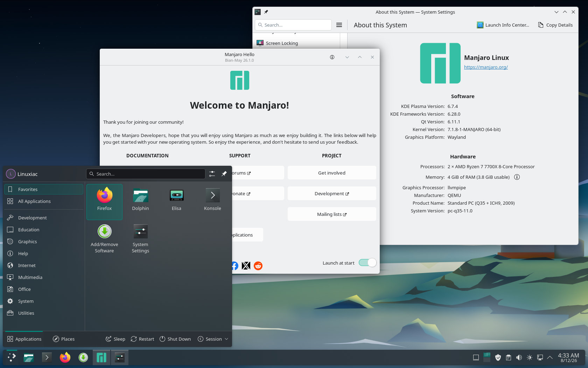The image size is (588, 368).
Task: Open the Reddit icon in Manjaro Hello
Action: pos(258,266)
